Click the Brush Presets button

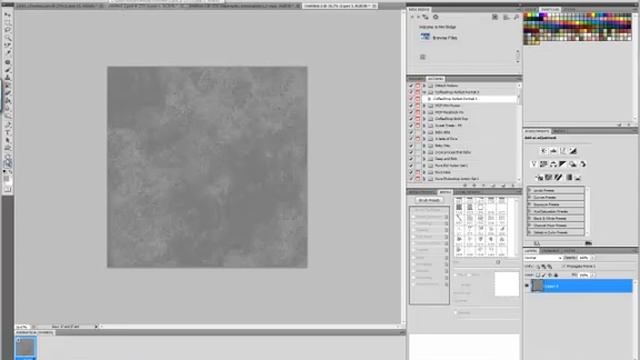tap(429, 200)
